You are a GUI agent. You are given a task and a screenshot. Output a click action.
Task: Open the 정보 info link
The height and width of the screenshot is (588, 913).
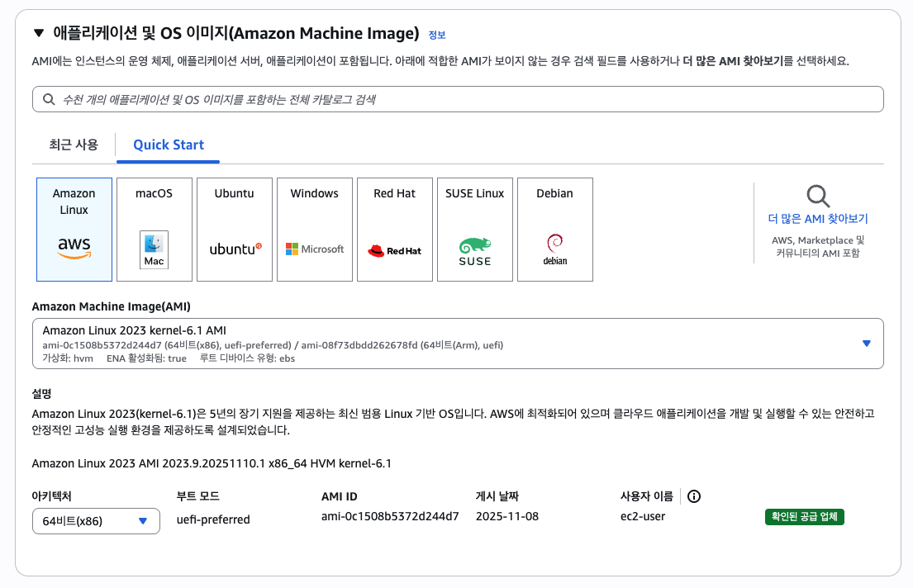437,35
